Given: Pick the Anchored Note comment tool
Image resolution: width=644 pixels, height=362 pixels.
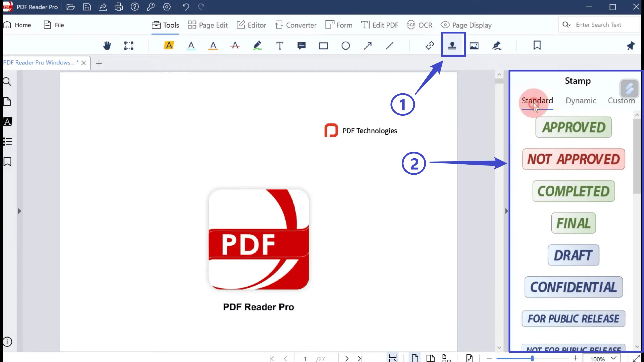Looking at the screenshot, I should pos(301,46).
